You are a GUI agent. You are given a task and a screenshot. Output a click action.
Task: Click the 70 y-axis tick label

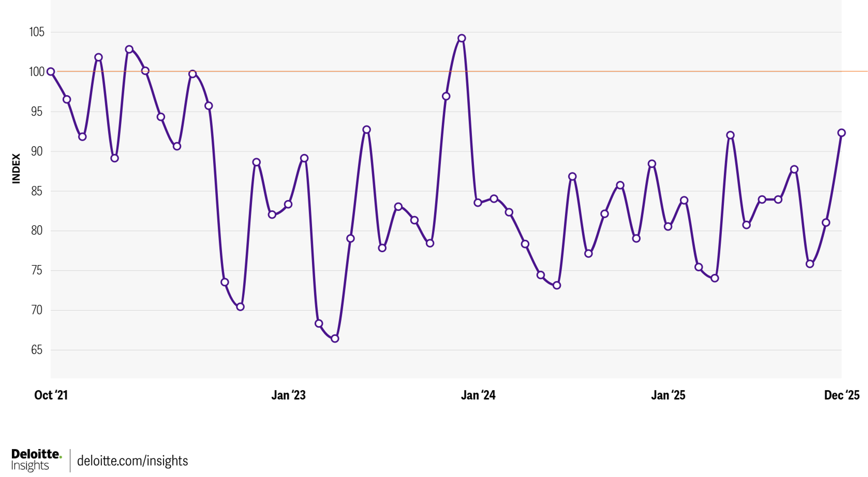(37, 310)
